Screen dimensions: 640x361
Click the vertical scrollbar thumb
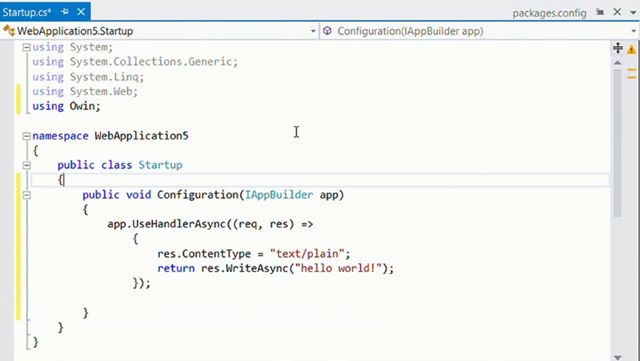tap(618, 143)
